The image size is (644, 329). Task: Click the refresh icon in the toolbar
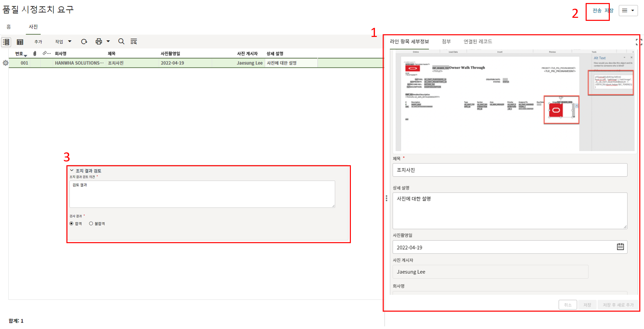[84, 42]
